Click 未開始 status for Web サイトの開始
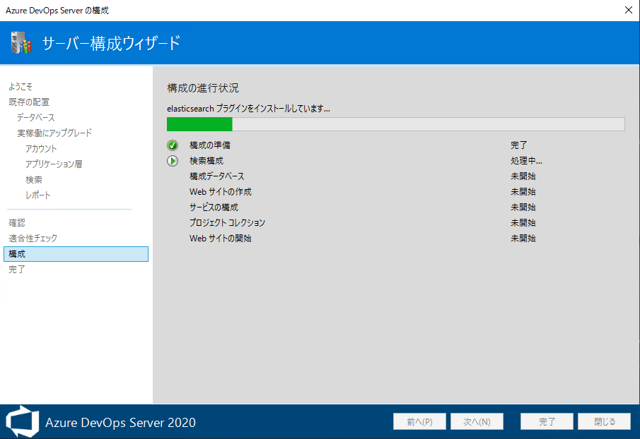This screenshot has width=640, height=439. click(523, 238)
